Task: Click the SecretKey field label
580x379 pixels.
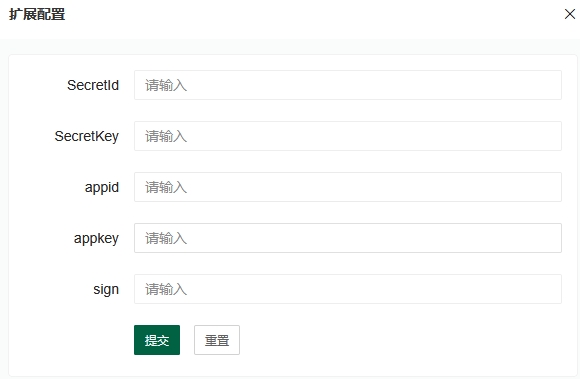Action: [87, 136]
